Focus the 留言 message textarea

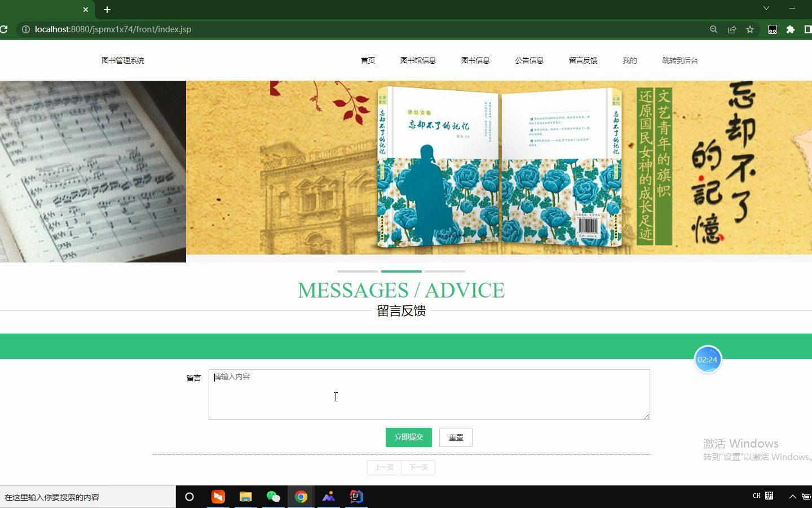429,395
